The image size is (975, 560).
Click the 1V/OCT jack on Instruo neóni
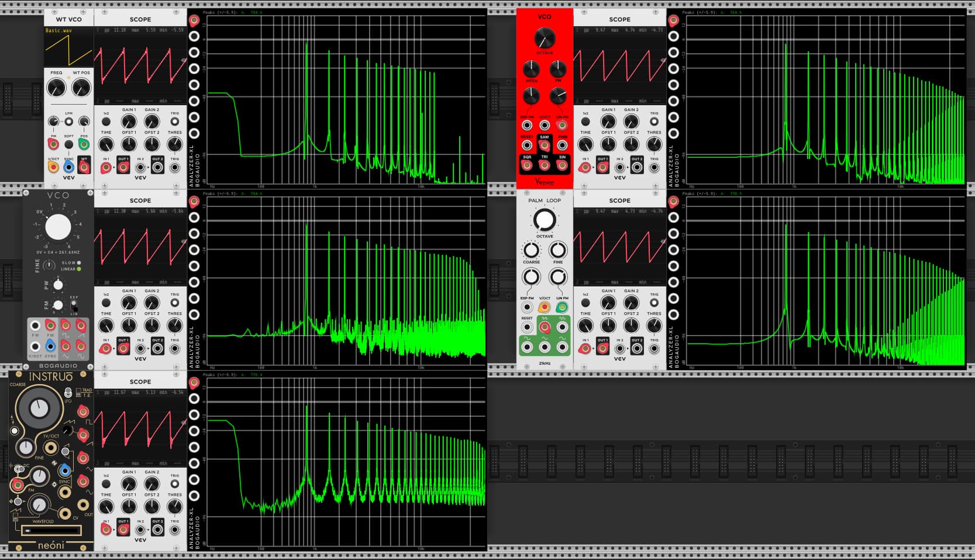pyautogui.click(x=51, y=448)
